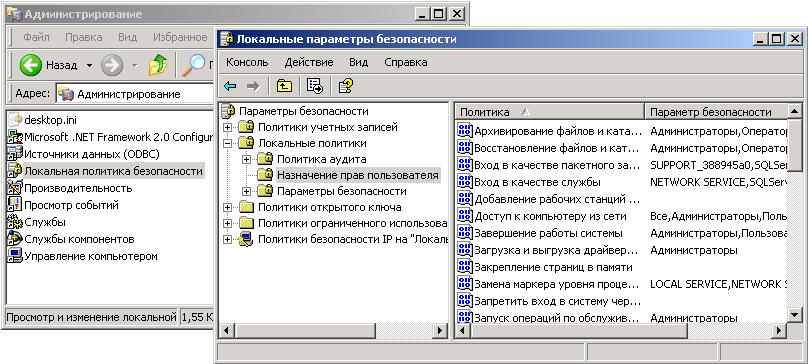Select the Источники данных (ODBC) shortcut
808x364 pixels.
[84, 154]
